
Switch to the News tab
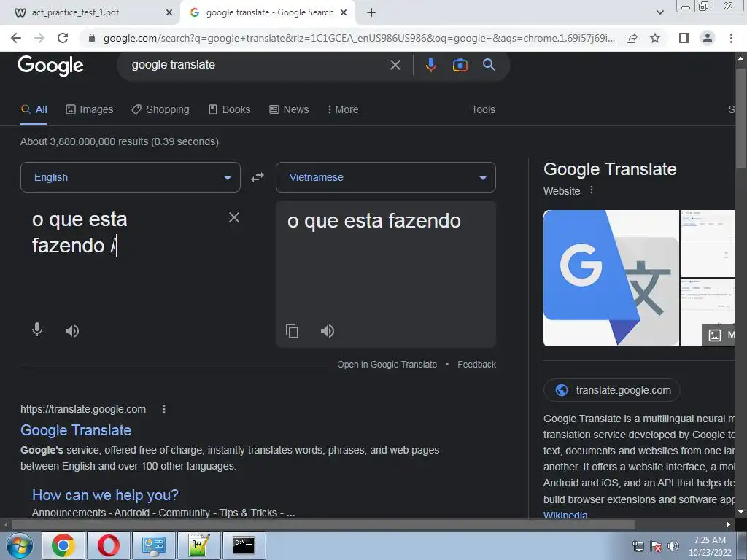(x=289, y=109)
